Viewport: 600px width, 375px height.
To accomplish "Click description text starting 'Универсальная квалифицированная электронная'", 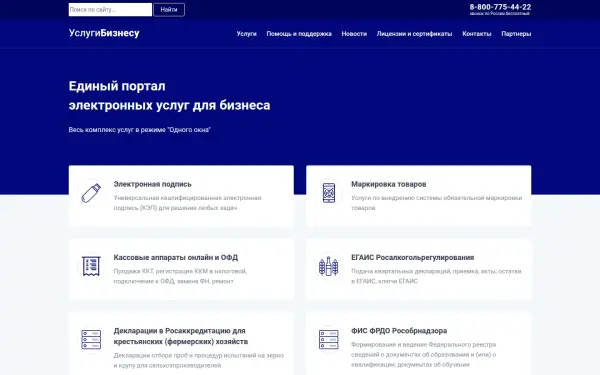I will [x=188, y=203].
